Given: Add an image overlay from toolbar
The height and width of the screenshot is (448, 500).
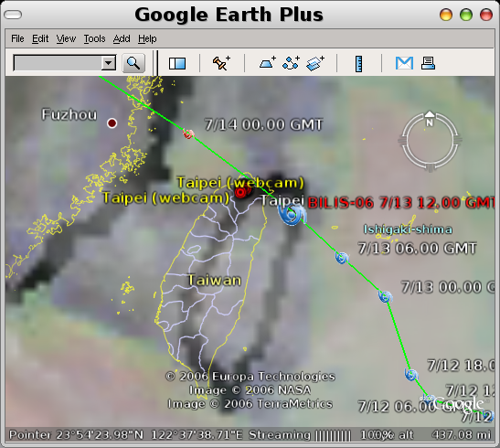Looking at the screenshot, I should click(x=315, y=63).
